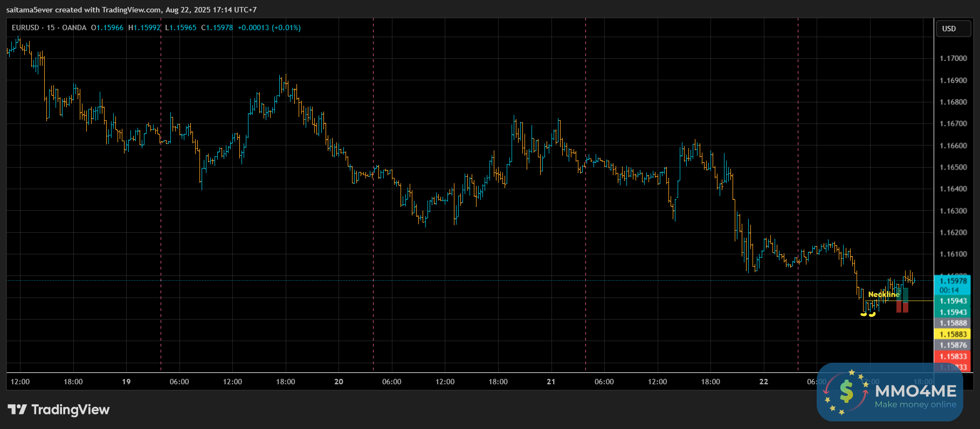The height and width of the screenshot is (429, 980).
Task: Click the 1.16900 price axis level
Action: click(954, 80)
